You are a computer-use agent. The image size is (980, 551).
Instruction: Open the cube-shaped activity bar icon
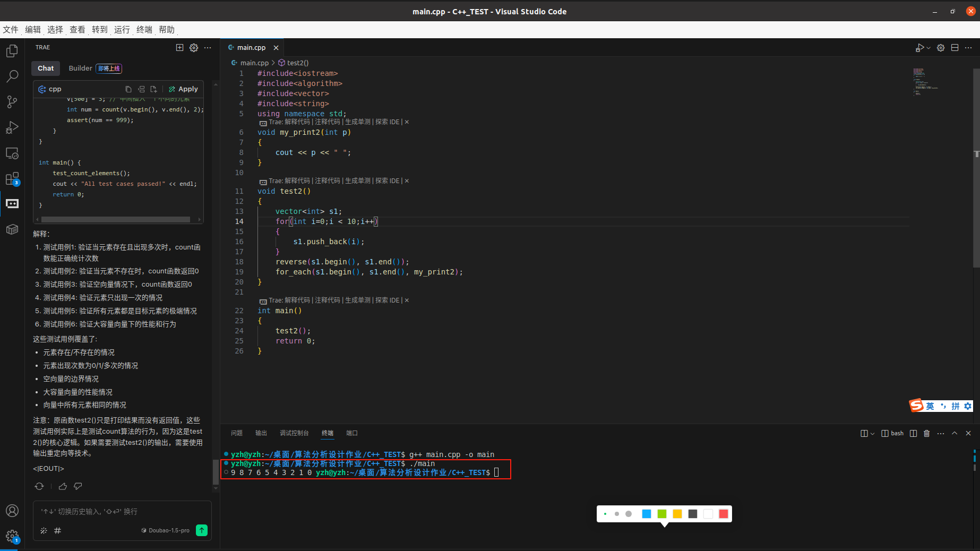tap(12, 229)
